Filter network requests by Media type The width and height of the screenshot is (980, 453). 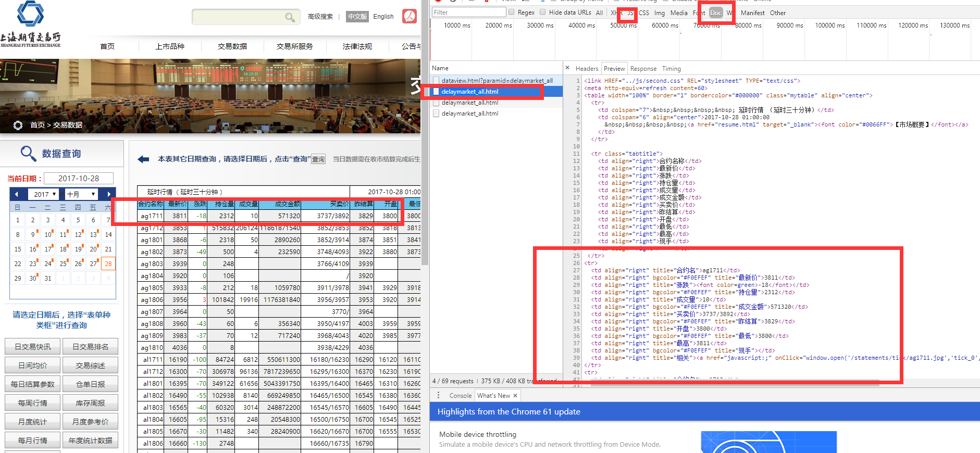point(679,13)
